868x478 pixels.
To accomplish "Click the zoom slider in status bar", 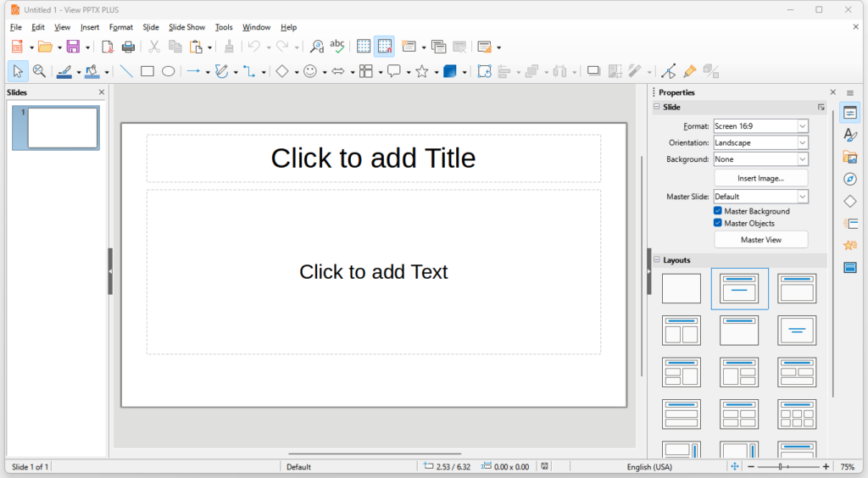I will tap(787, 467).
